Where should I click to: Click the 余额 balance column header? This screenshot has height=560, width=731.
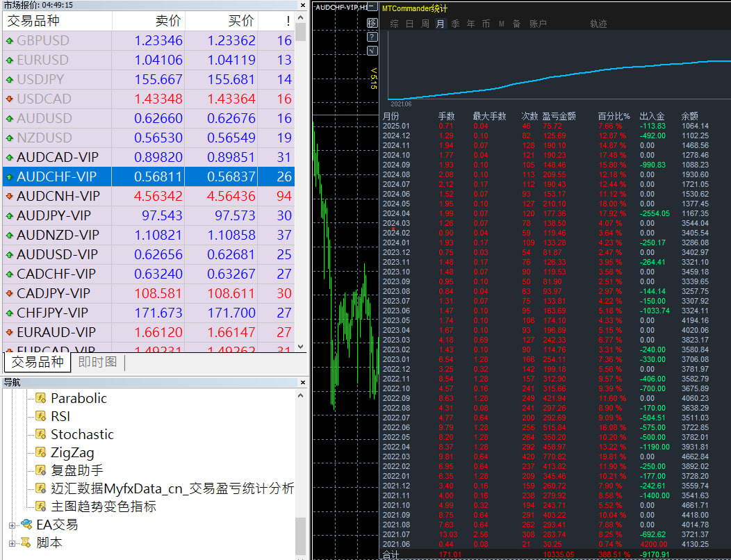(x=689, y=116)
